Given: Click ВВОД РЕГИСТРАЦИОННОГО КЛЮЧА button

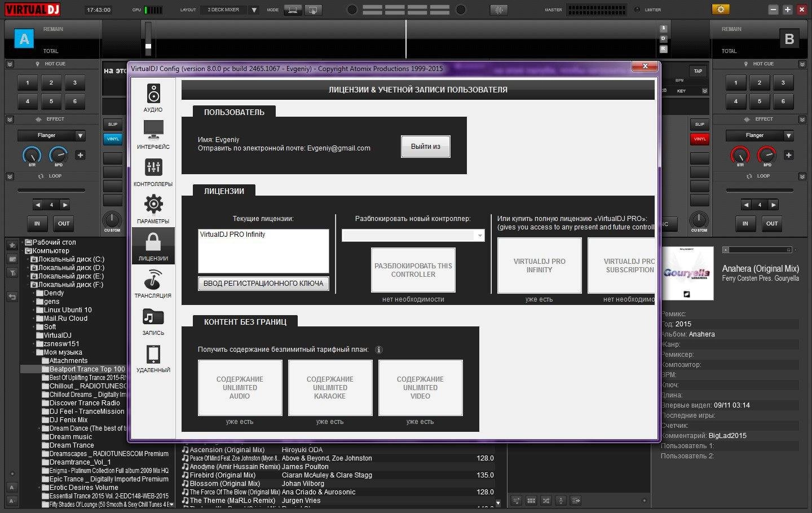Looking at the screenshot, I should (x=263, y=284).
